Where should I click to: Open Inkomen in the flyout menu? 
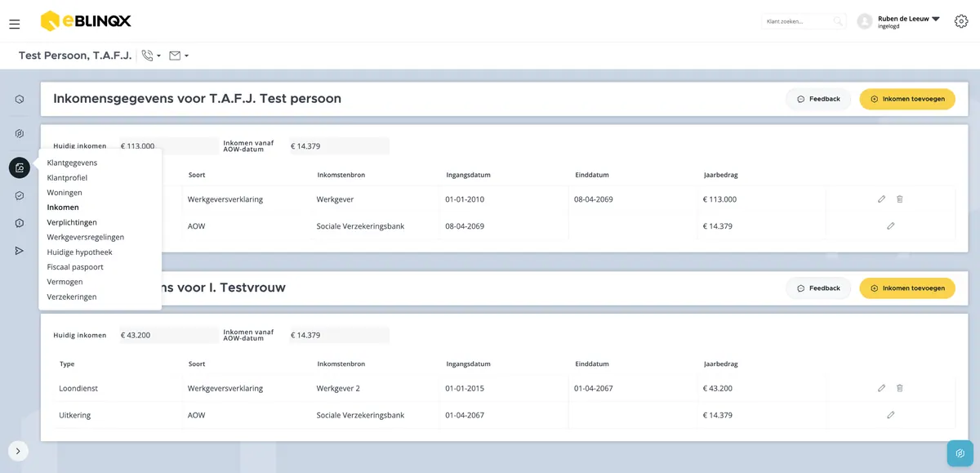click(63, 207)
